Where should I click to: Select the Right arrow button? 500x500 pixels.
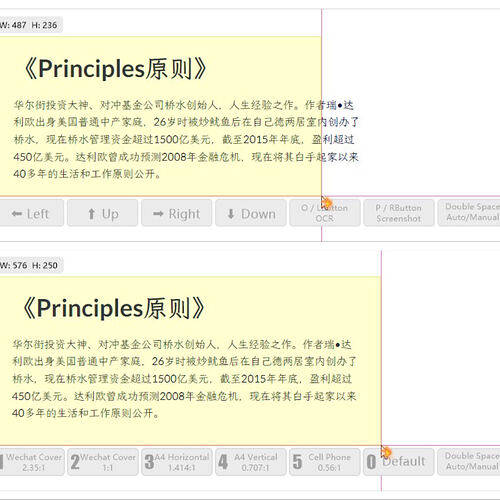[177, 213]
